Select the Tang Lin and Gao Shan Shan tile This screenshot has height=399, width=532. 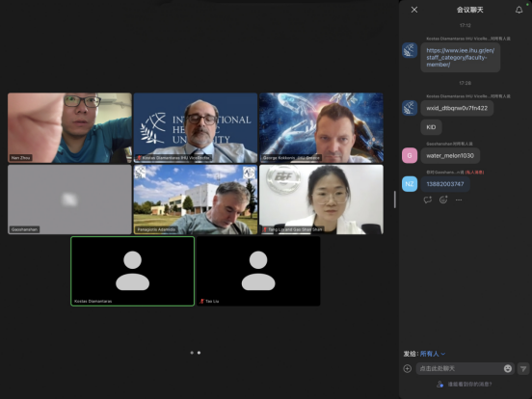point(321,199)
